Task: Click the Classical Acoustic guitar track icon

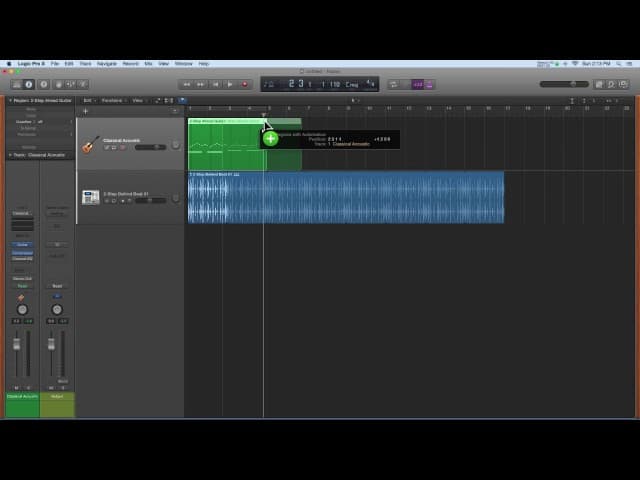Action: [x=91, y=144]
